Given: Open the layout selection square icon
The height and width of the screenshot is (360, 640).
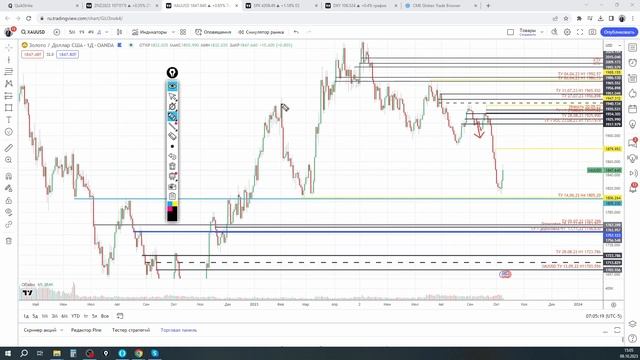Looking at the screenshot, I should [510, 32].
